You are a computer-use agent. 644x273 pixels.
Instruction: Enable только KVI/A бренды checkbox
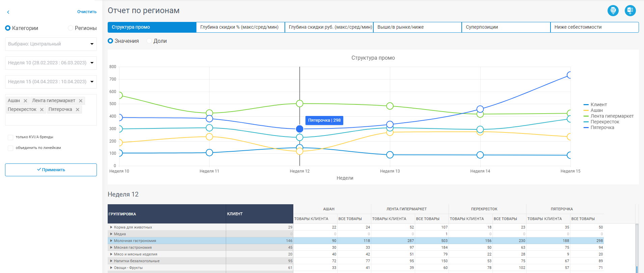tap(10, 137)
